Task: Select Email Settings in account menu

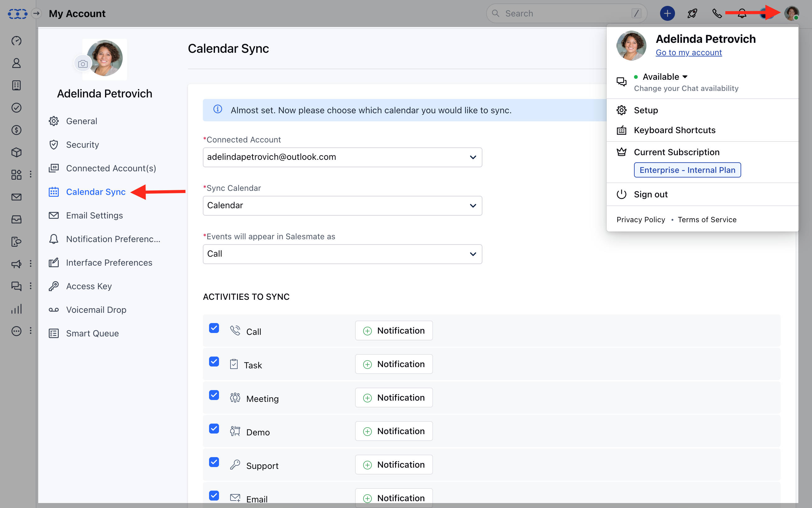Action: click(x=94, y=215)
